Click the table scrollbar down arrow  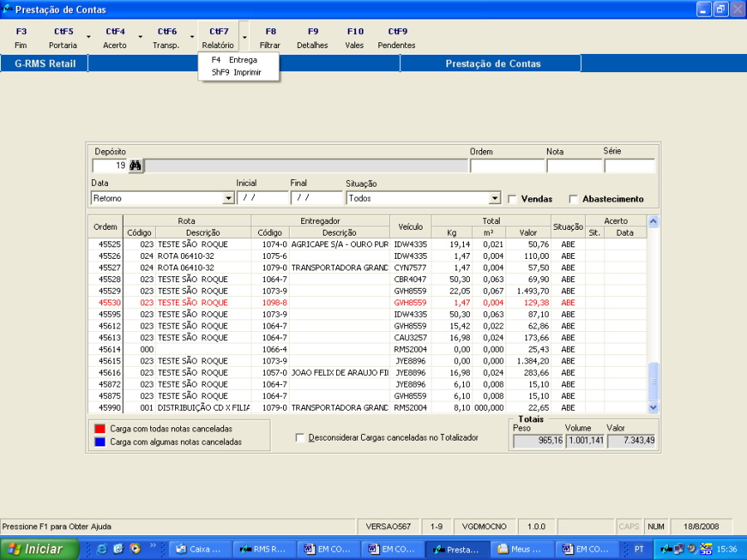pyautogui.click(x=653, y=407)
